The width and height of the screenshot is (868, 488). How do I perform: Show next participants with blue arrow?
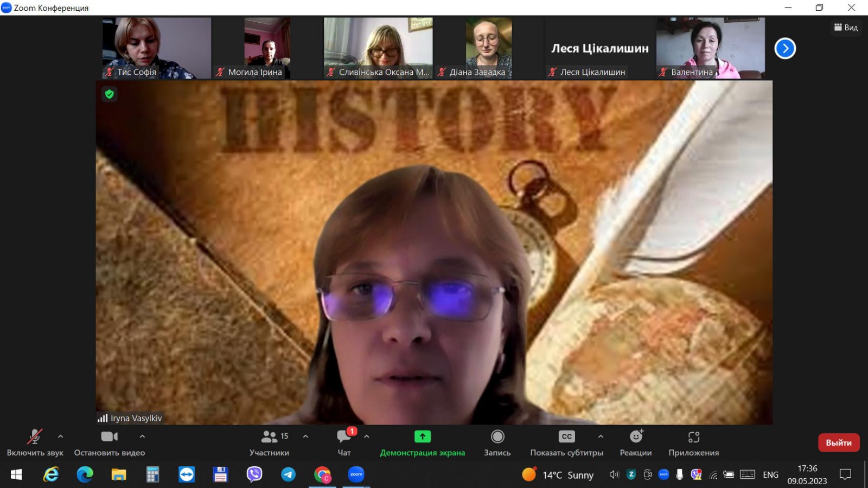pos(785,48)
